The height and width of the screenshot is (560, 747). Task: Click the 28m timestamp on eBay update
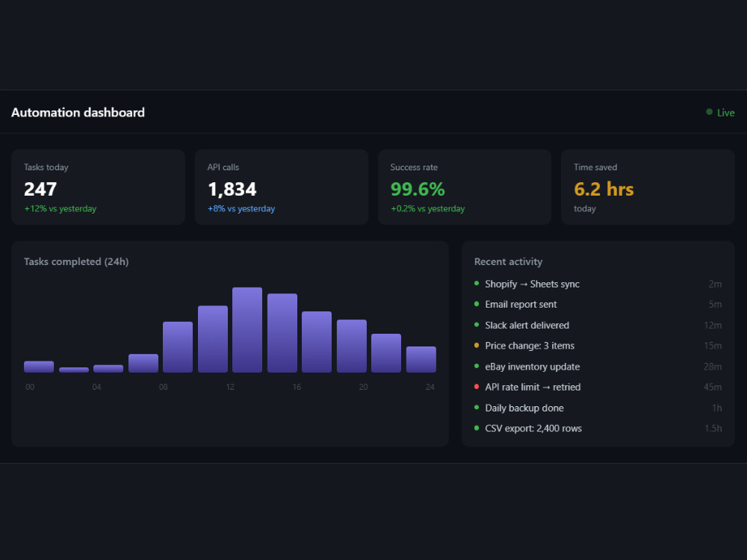pos(713,367)
